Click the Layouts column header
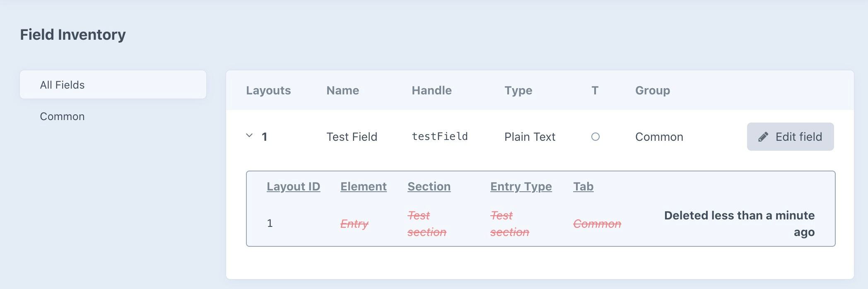868x289 pixels. click(268, 90)
